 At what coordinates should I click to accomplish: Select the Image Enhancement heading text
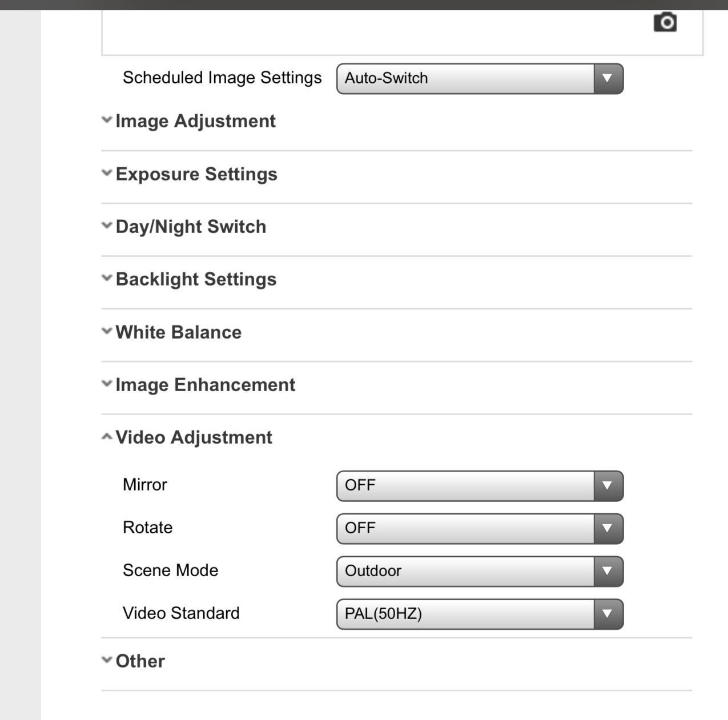[205, 385]
